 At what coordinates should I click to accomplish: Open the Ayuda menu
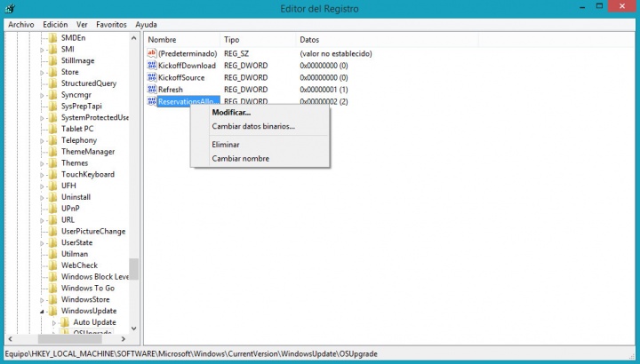146,25
